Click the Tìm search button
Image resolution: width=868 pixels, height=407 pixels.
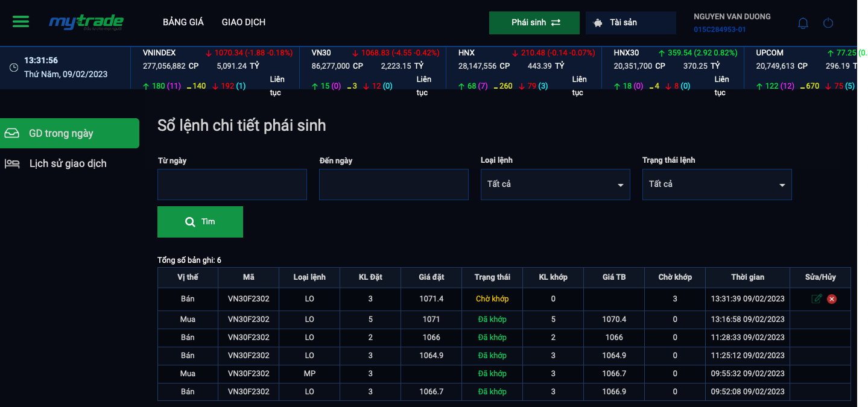pyautogui.click(x=200, y=222)
